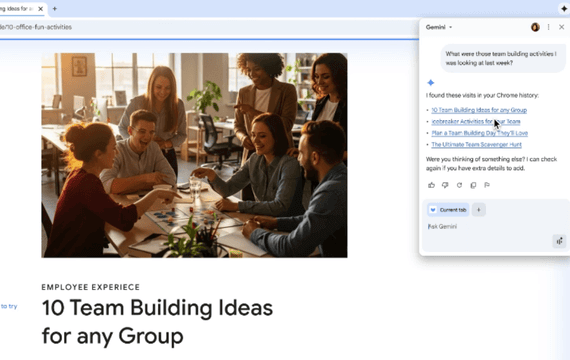Click the Gemini sparkle icon in tab bar
The width and height of the screenshot is (570, 360).
564,8
